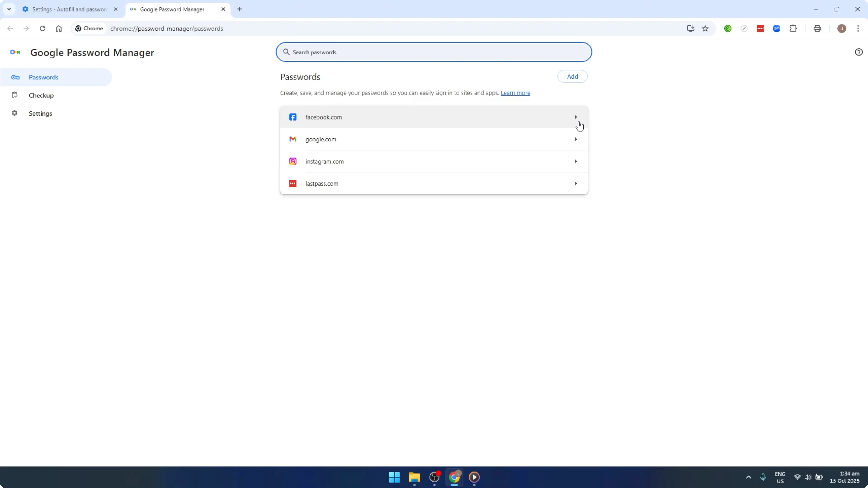Image resolution: width=868 pixels, height=488 pixels.
Task: Expand the google.com password entry arrow
Action: (x=576, y=139)
